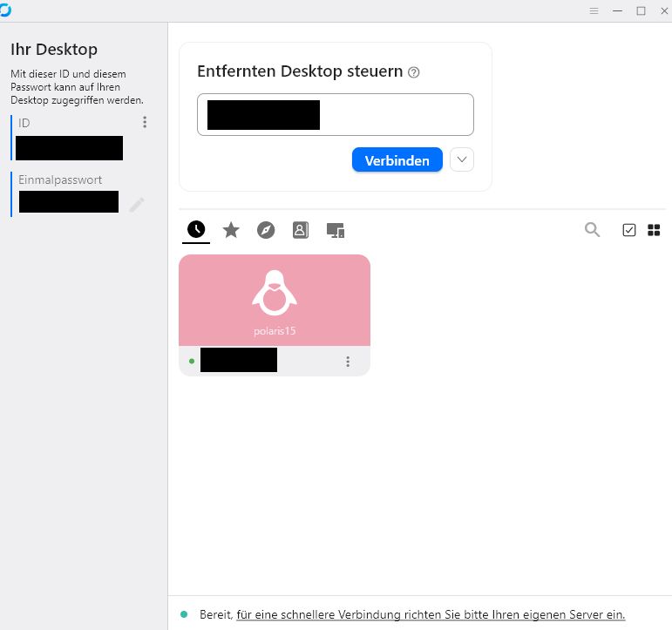Expand the dropdown next to Verbinden
The width and height of the screenshot is (672, 630).
pos(462,159)
